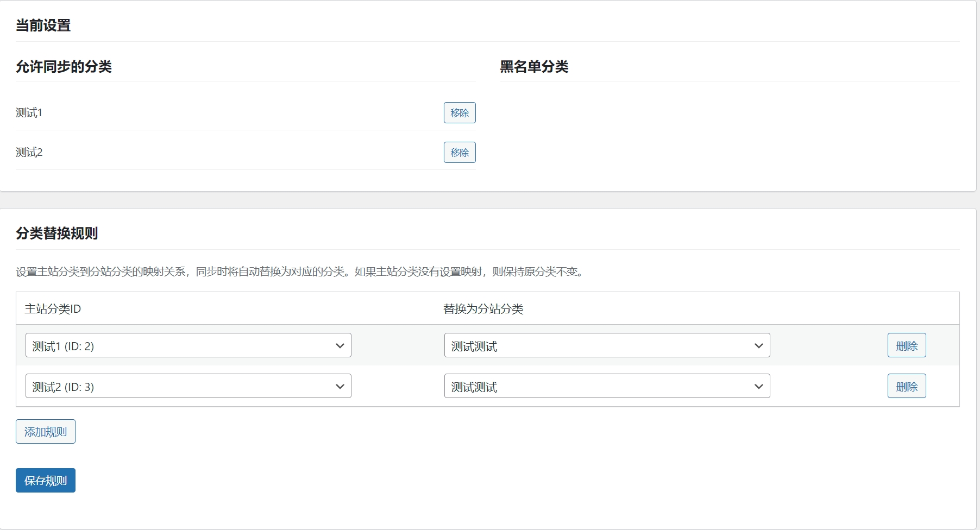Image resolution: width=980 pixels, height=530 pixels.
Task: Delete the 测试1 (ID: 2) replacement rule
Action: coord(906,345)
